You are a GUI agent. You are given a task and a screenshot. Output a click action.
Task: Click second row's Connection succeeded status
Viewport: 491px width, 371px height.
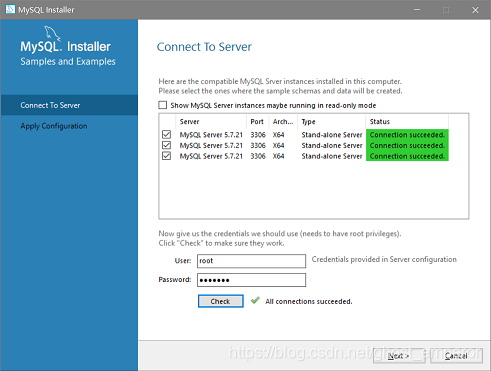pyautogui.click(x=407, y=145)
